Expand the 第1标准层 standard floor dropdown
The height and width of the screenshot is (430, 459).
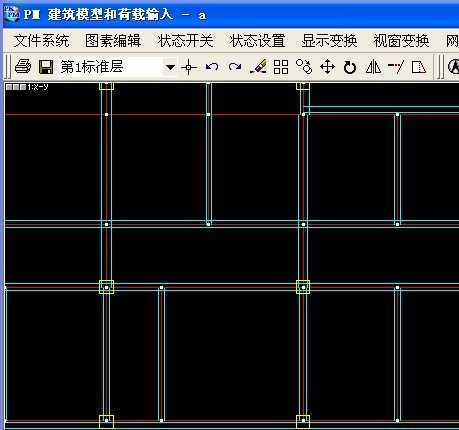[170, 67]
